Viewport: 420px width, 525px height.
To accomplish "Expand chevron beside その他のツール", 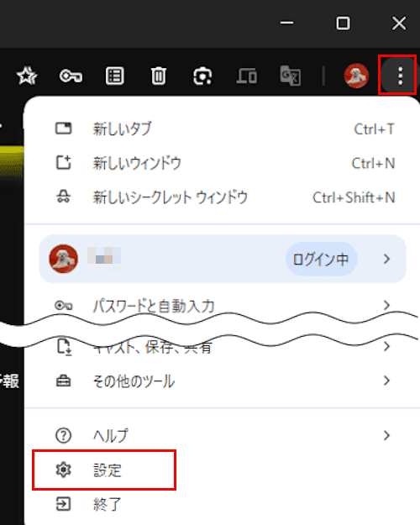I will click(387, 381).
